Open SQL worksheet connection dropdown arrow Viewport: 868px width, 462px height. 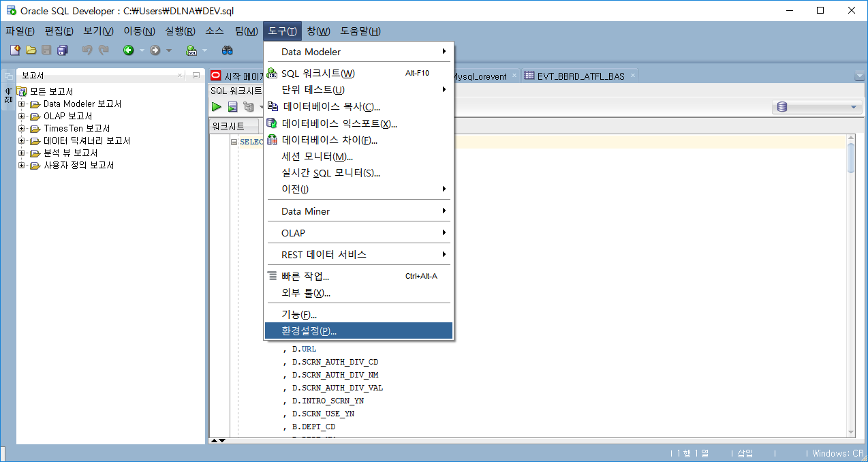click(204, 50)
